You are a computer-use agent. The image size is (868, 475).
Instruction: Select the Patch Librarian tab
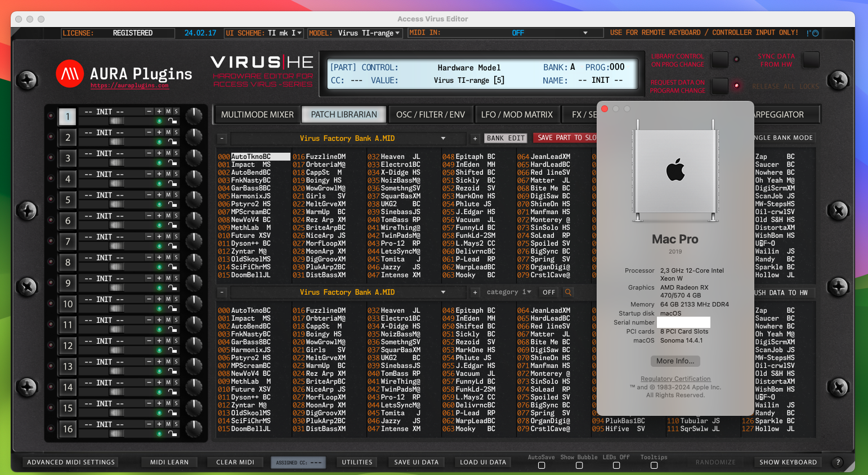point(344,114)
